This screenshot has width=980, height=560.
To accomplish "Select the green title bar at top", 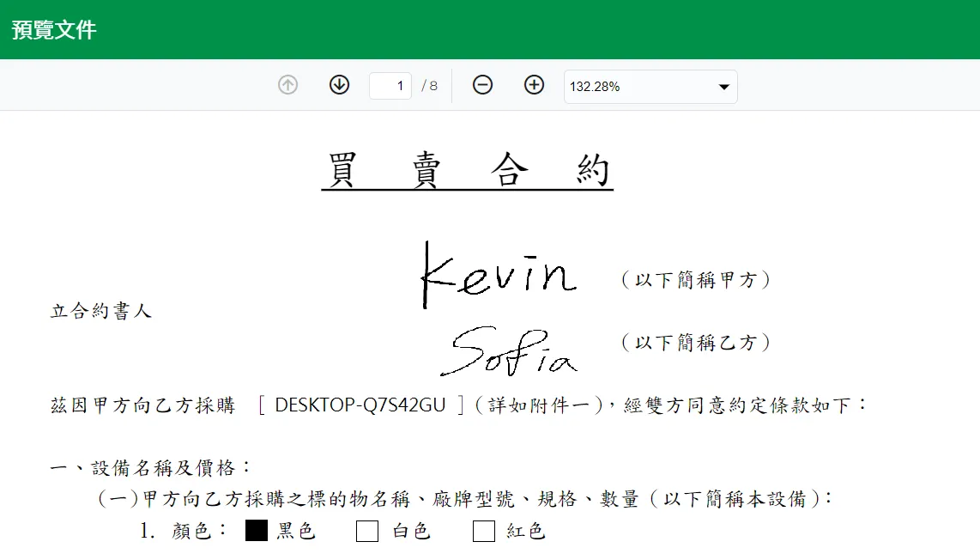I will (x=490, y=30).
